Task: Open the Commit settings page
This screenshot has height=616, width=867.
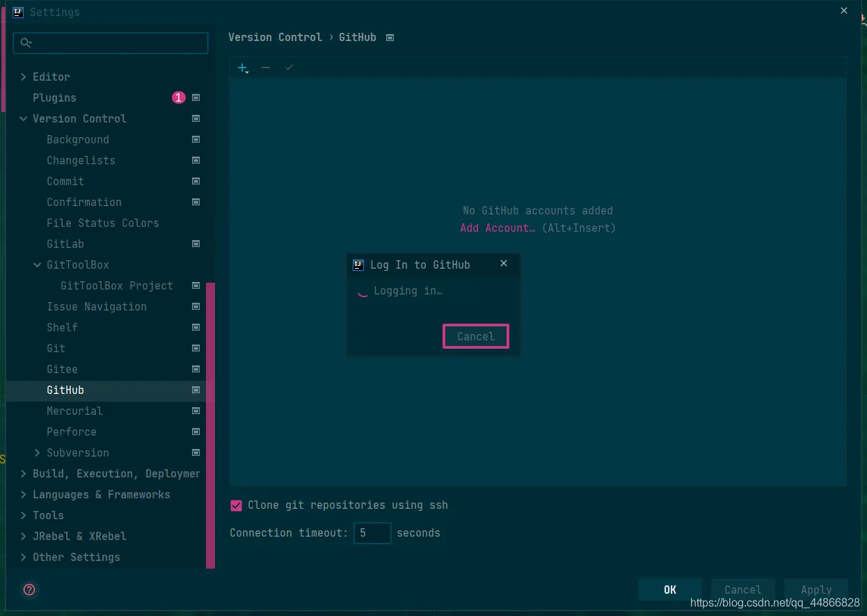Action: coord(65,182)
